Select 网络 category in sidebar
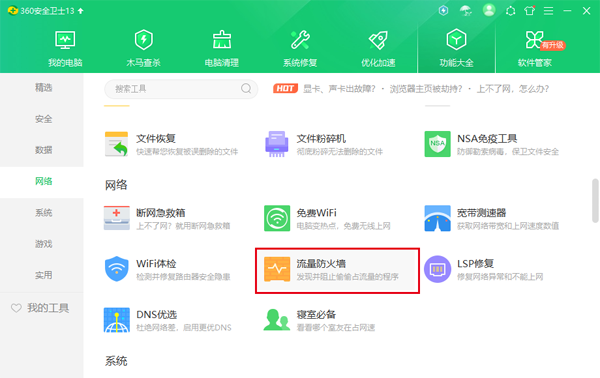600x378 pixels. click(x=43, y=181)
